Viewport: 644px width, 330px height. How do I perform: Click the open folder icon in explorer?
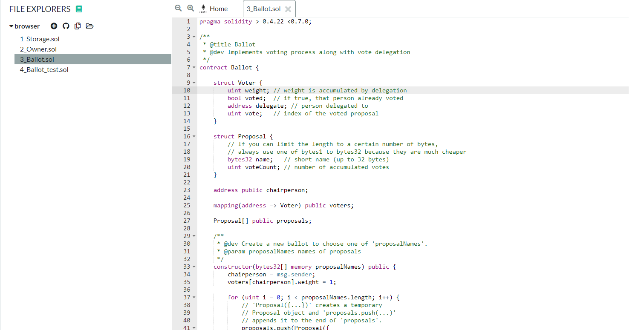pyautogui.click(x=90, y=26)
